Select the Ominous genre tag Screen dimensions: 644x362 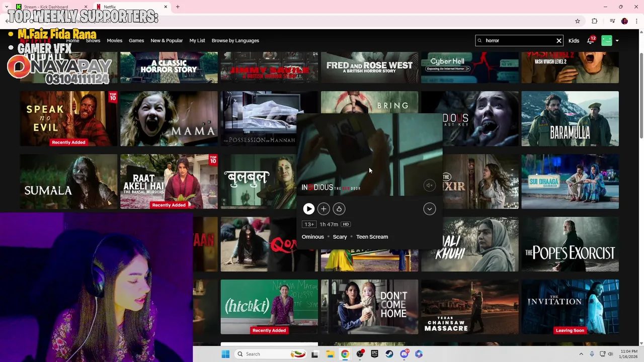click(313, 237)
